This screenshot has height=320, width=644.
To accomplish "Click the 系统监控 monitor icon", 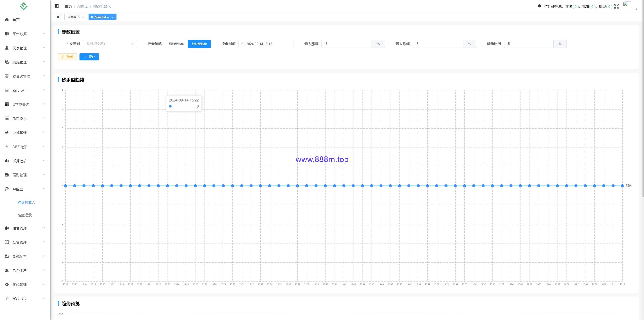I will coord(7,299).
